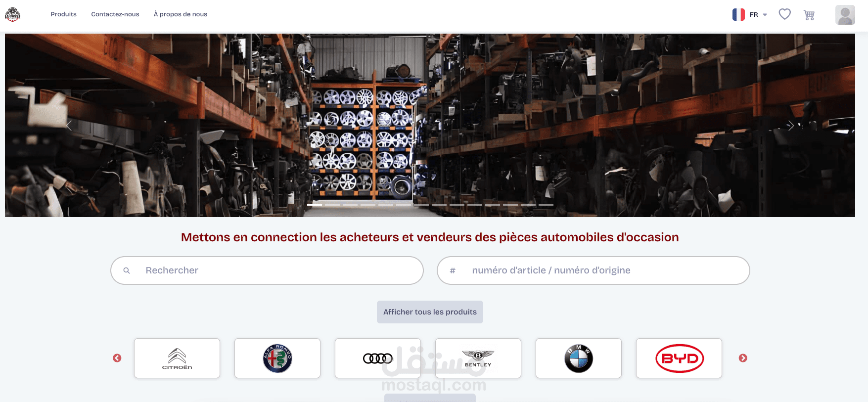868x402 pixels.
Task: Select the Citroën brand card
Action: [177, 358]
